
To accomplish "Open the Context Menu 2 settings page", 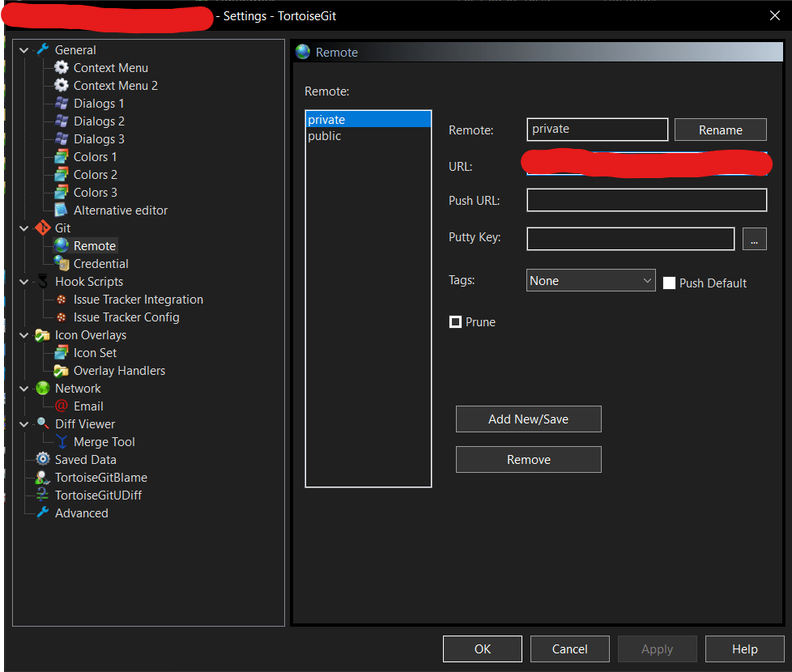I will tap(116, 85).
